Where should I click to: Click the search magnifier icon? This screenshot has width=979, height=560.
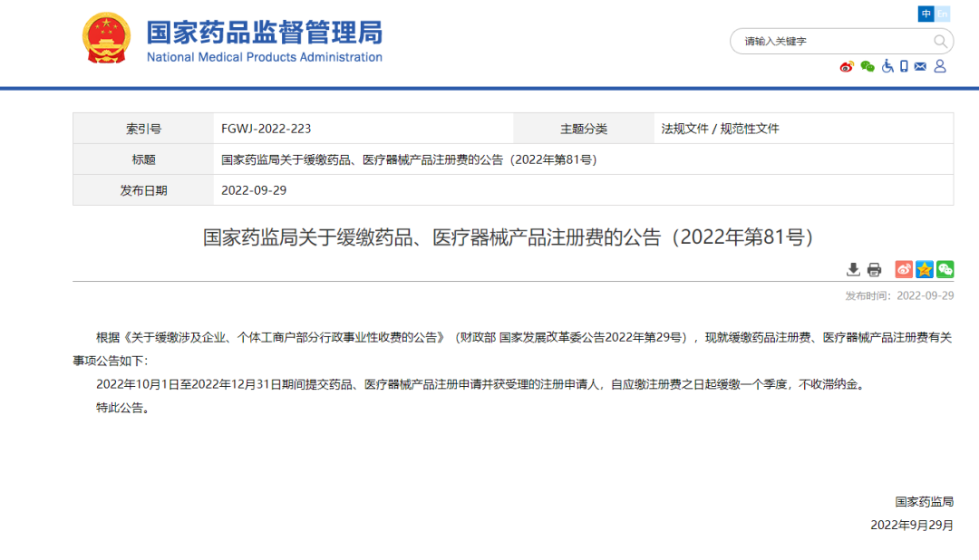click(941, 41)
